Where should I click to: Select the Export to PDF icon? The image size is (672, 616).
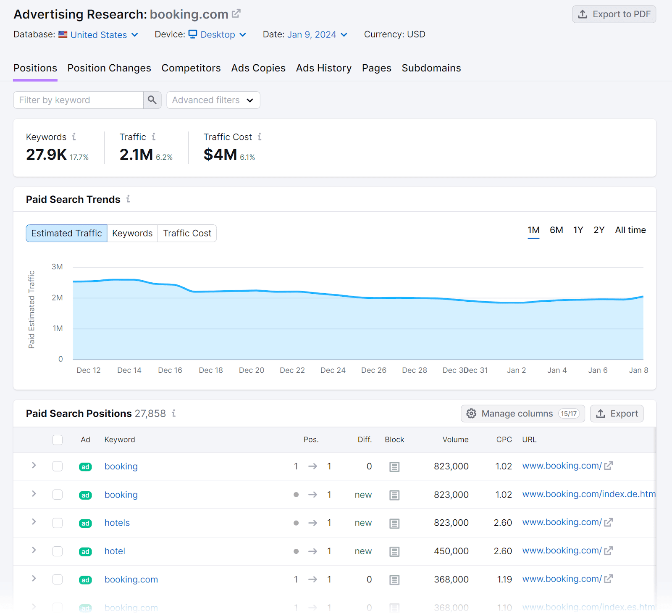tap(583, 14)
